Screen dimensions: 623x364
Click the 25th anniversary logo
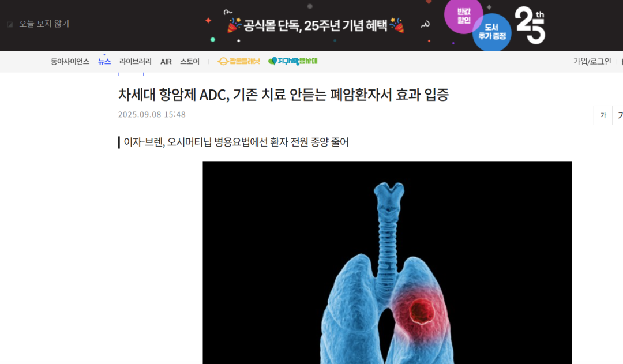(530, 25)
